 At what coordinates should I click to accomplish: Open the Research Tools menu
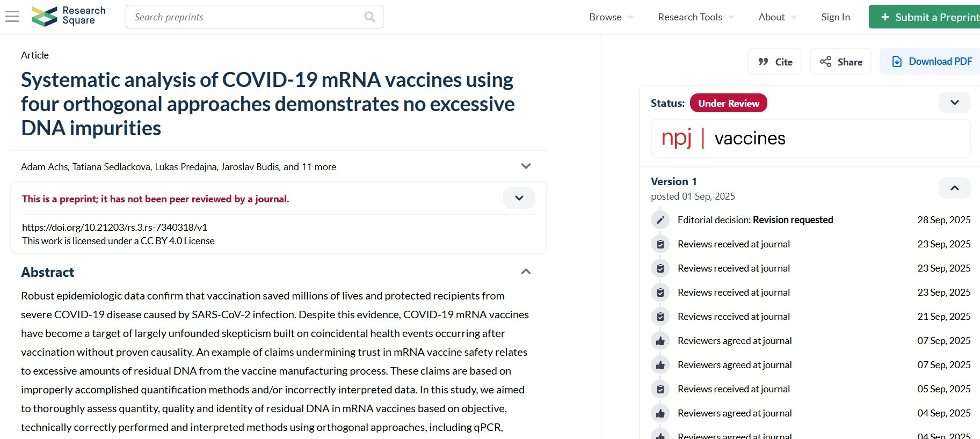pos(695,17)
